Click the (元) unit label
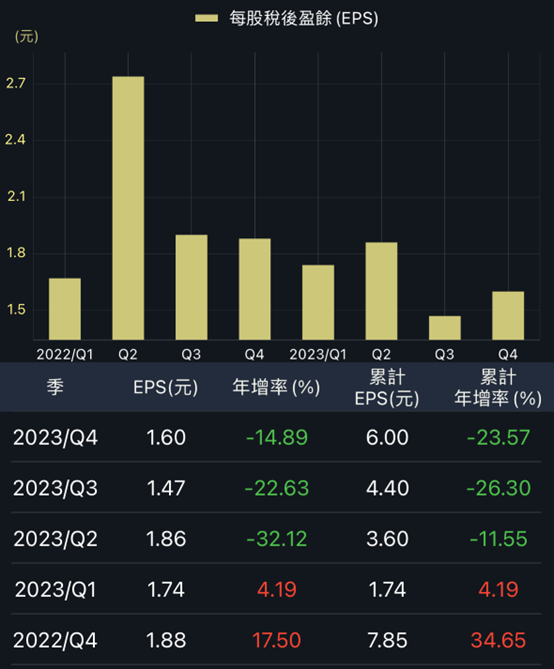 pyautogui.click(x=26, y=36)
